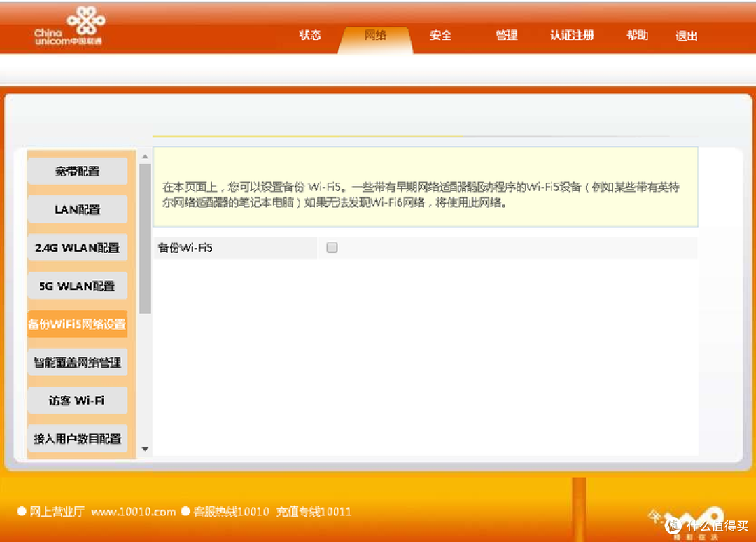Open the 状态 tab
756x542 pixels.
click(309, 35)
